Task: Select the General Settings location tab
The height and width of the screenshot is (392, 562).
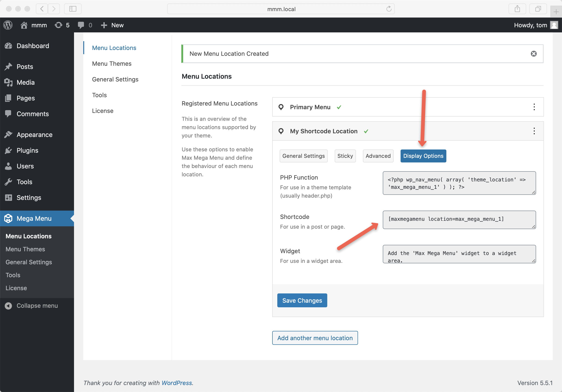Action: coord(303,156)
